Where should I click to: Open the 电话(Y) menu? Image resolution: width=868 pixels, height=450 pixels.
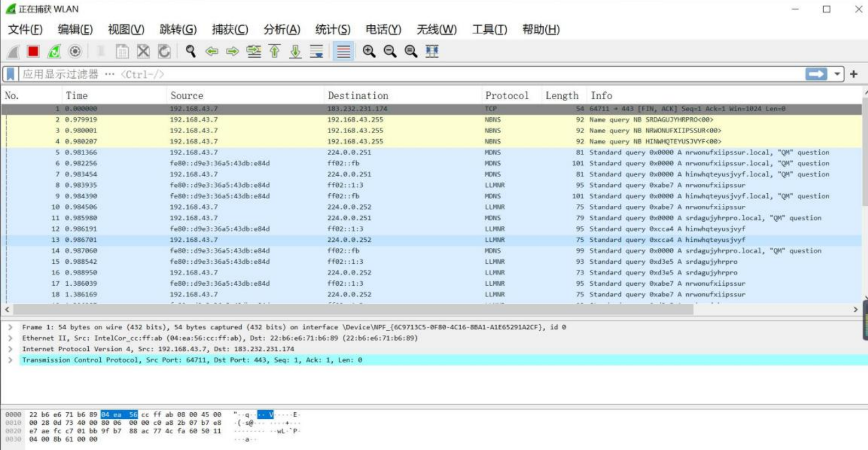[384, 30]
